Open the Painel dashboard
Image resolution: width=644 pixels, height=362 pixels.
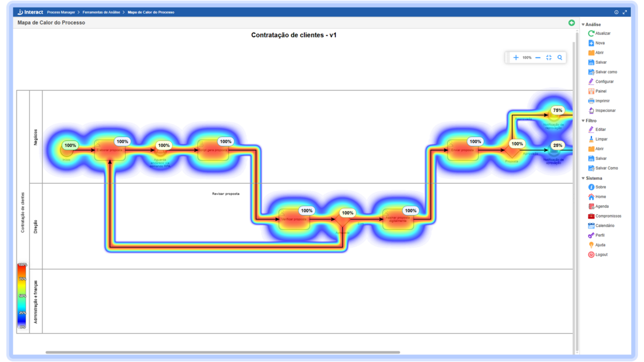click(x=591, y=91)
